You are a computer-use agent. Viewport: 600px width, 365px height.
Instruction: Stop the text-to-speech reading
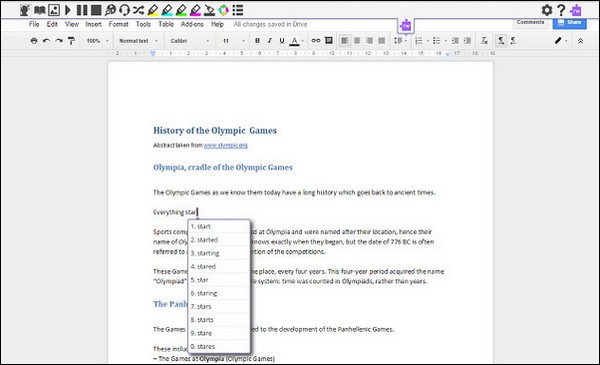(x=96, y=10)
